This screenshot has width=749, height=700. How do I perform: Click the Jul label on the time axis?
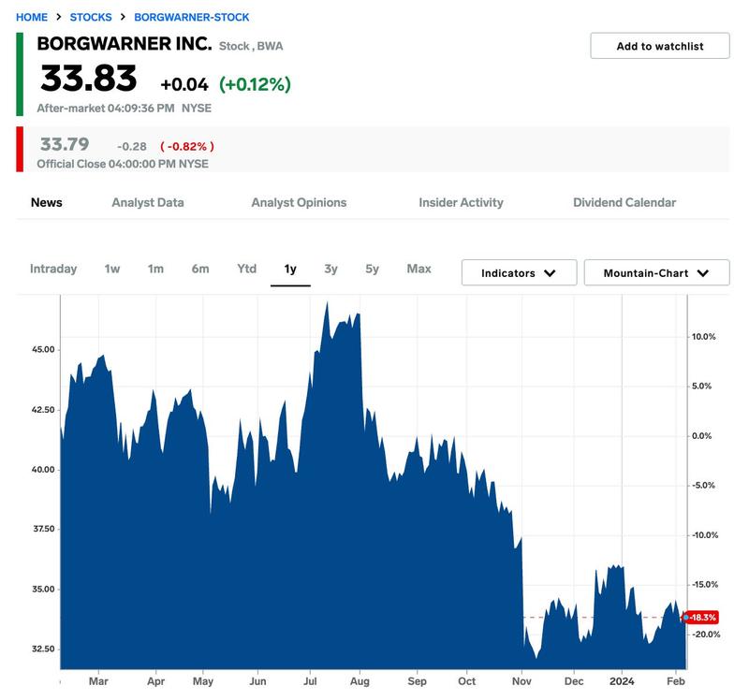pyautogui.click(x=310, y=681)
